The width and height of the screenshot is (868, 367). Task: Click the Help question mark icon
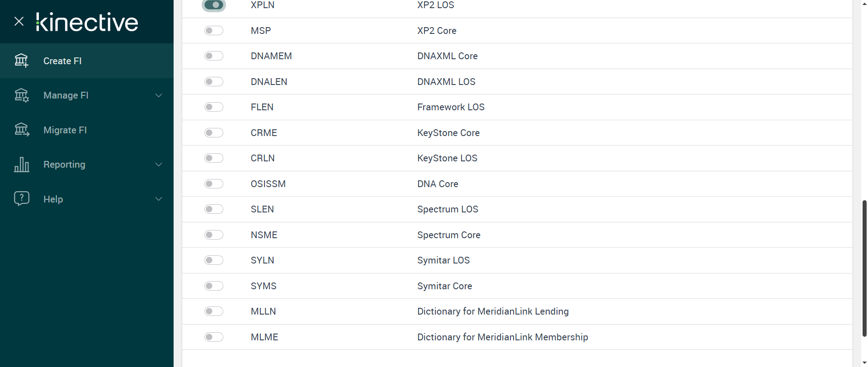(x=21, y=199)
